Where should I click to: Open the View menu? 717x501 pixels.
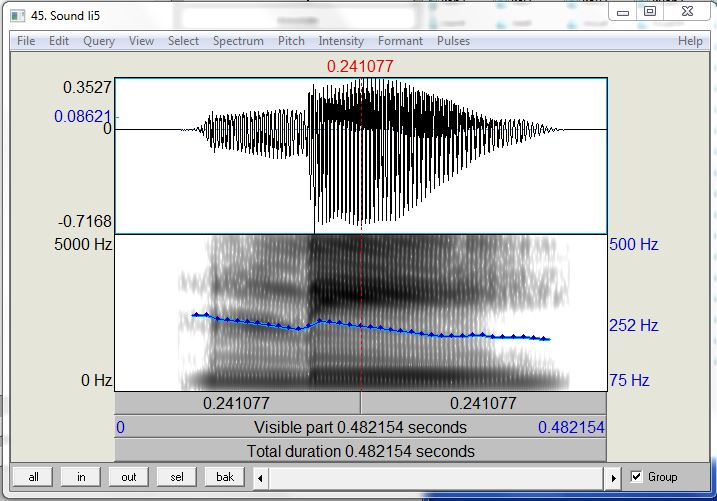[141, 41]
